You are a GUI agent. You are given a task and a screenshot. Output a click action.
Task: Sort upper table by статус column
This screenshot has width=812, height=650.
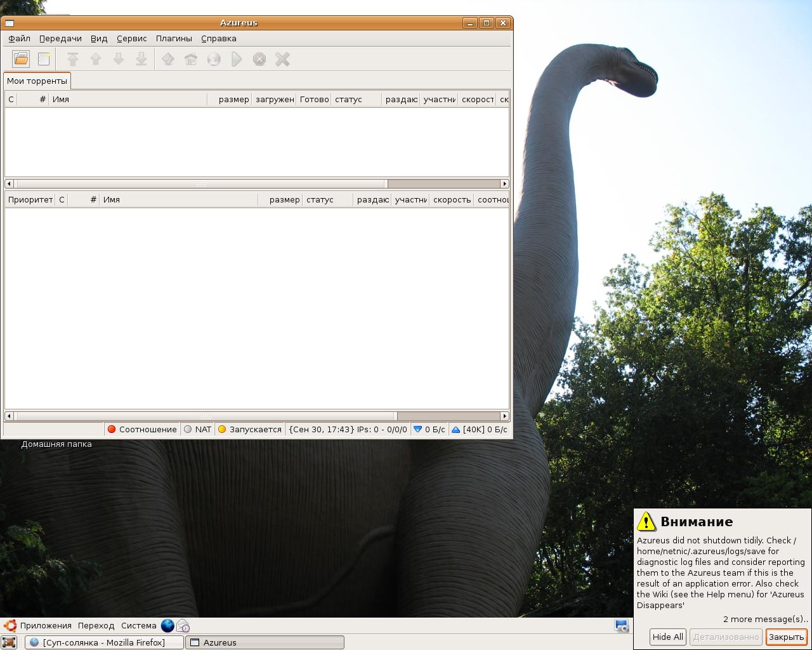(357, 99)
